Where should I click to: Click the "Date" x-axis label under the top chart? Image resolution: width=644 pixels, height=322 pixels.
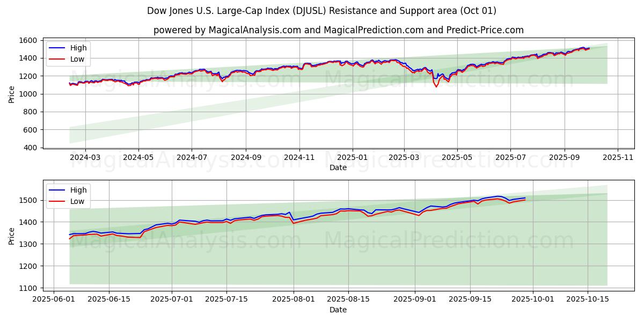tap(338, 167)
